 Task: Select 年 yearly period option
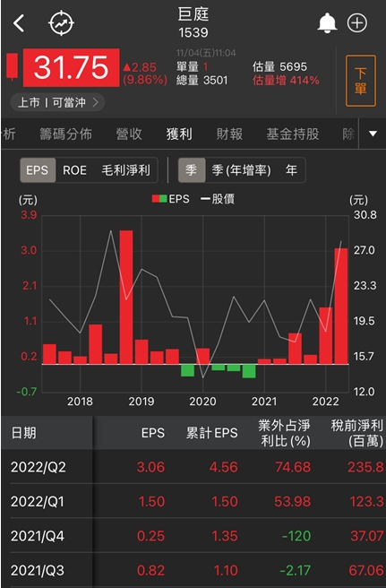(291, 170)
